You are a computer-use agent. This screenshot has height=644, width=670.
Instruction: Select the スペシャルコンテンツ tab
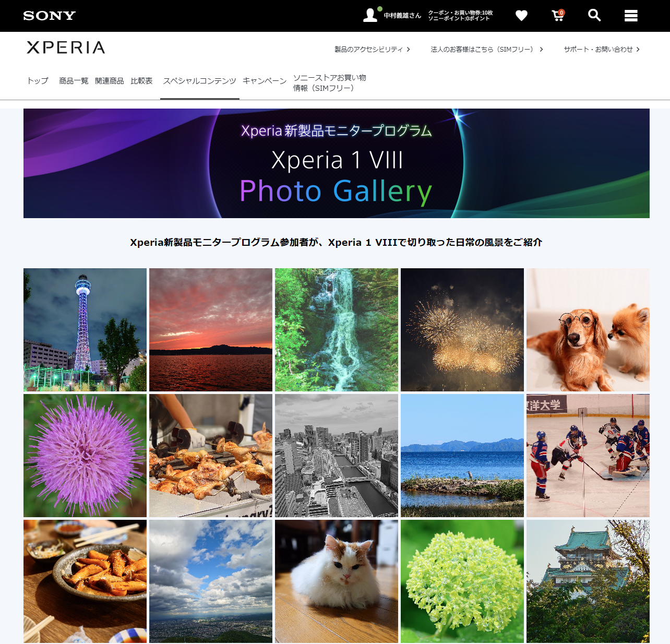200,81
